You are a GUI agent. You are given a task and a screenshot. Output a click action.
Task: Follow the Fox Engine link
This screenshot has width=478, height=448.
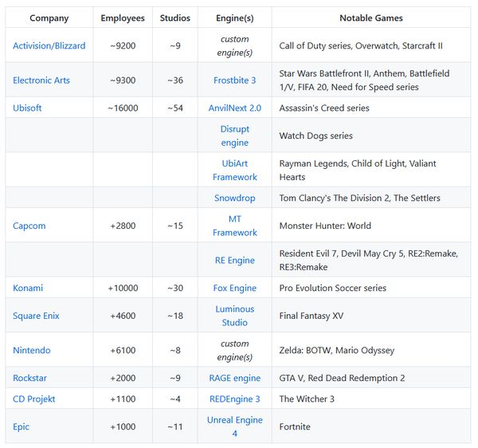pos(235,288)
